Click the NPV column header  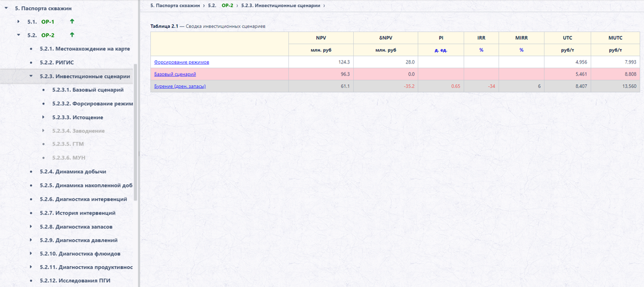321,38
